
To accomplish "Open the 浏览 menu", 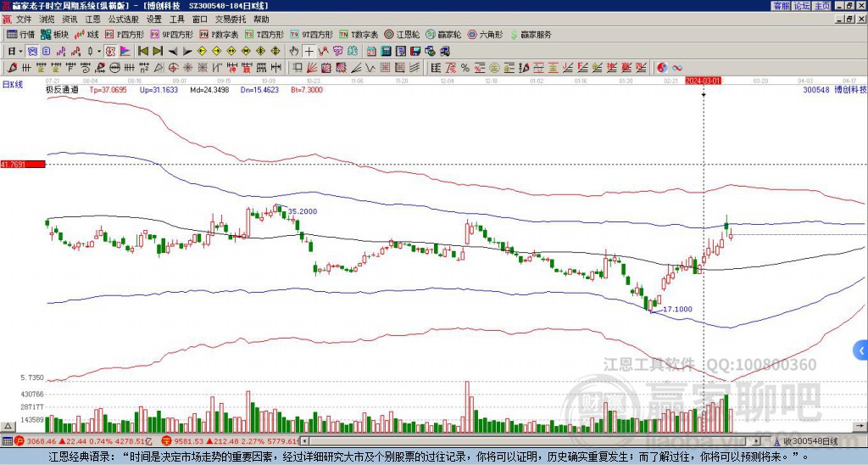I will click(47, 20).
